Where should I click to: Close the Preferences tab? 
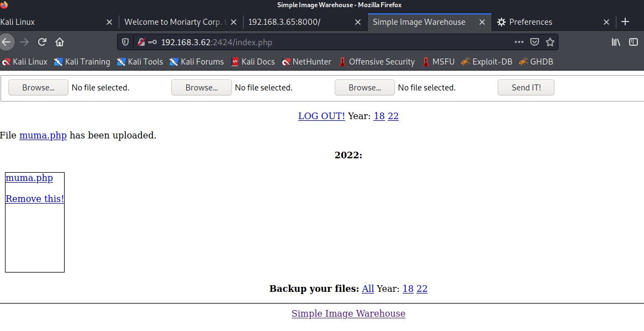click(x=606, y=22)
